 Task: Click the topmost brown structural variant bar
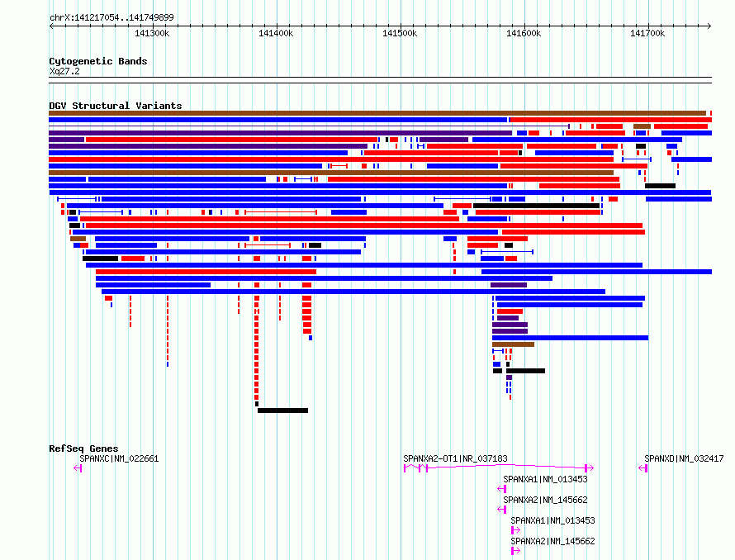pyautogui.click(x=377, y=113)
